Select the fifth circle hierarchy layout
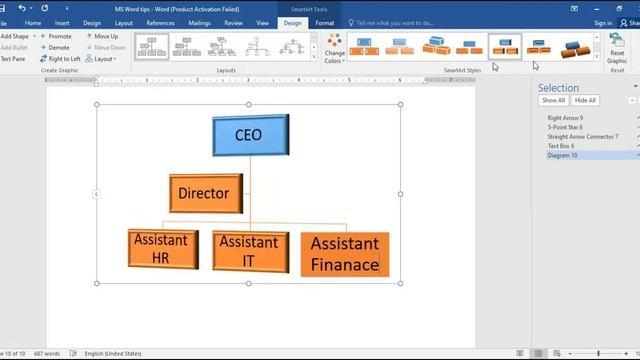 coord(292,47)
